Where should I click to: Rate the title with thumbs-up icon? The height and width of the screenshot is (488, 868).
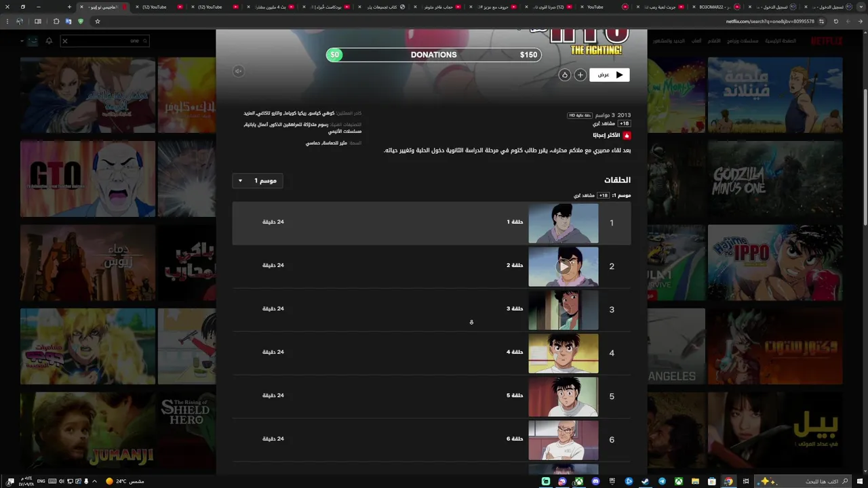click(564, 75)
